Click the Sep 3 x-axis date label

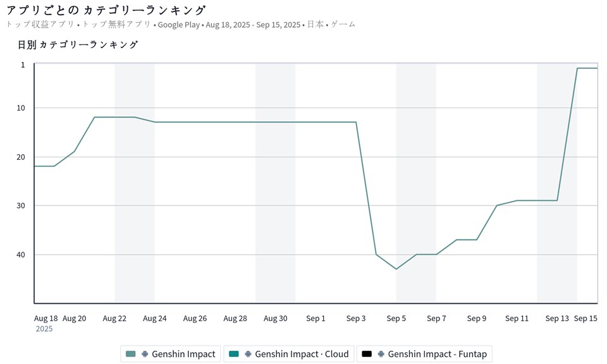click(x=356, y=318)
